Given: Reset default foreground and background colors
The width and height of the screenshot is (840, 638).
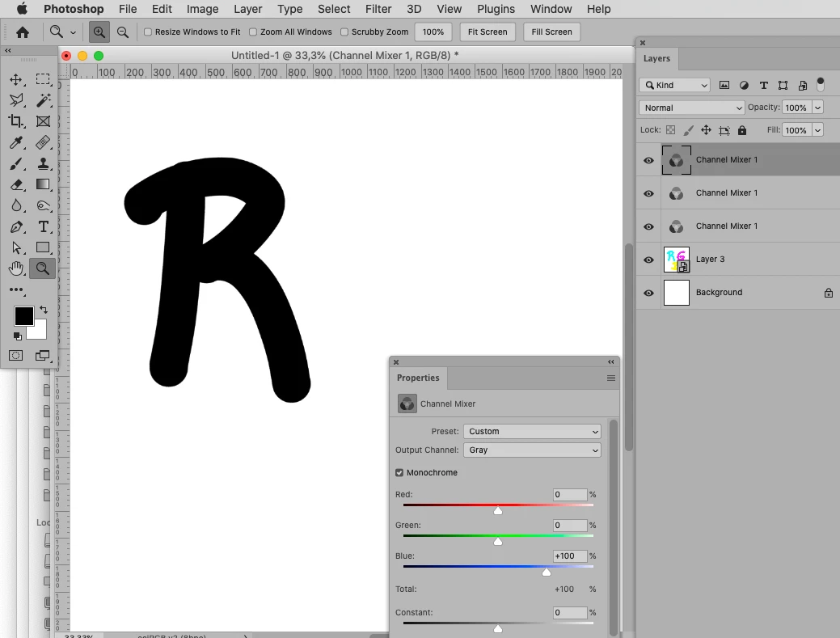Looking at the screenshot, I should point(18,336).
